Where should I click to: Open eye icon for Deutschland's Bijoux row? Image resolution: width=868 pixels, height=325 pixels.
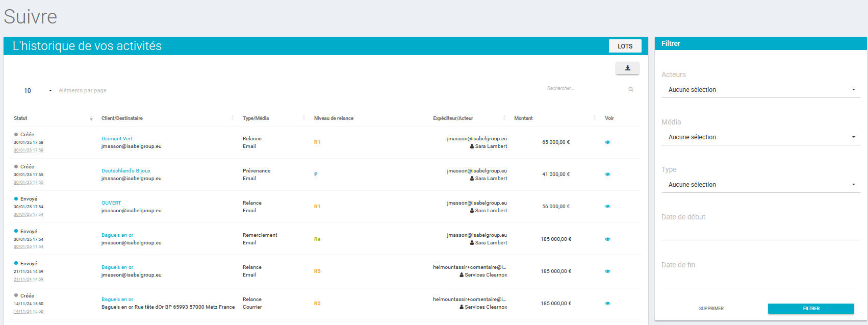coord(607,174)
